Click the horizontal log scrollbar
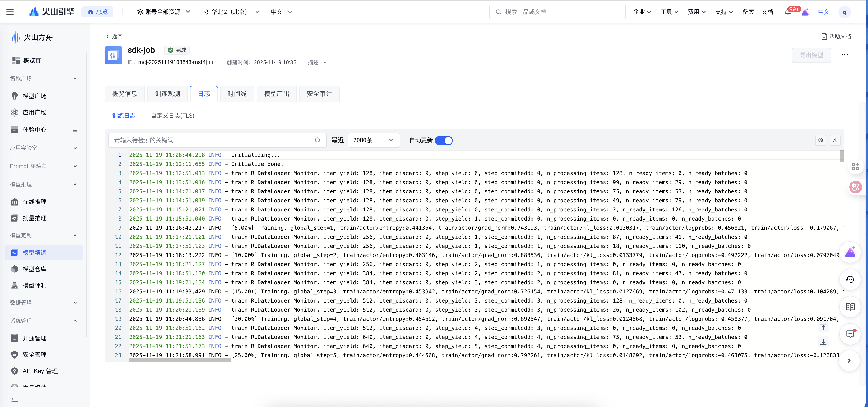The image size is (868, 407). coord(180,360)
